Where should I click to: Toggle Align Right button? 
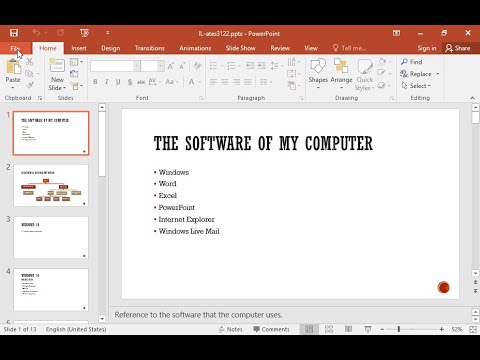tap(236, 82)
